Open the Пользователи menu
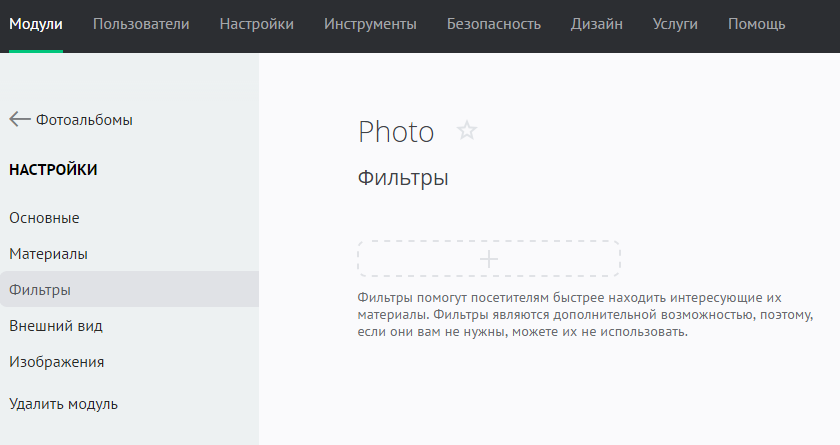 [141, 24]
